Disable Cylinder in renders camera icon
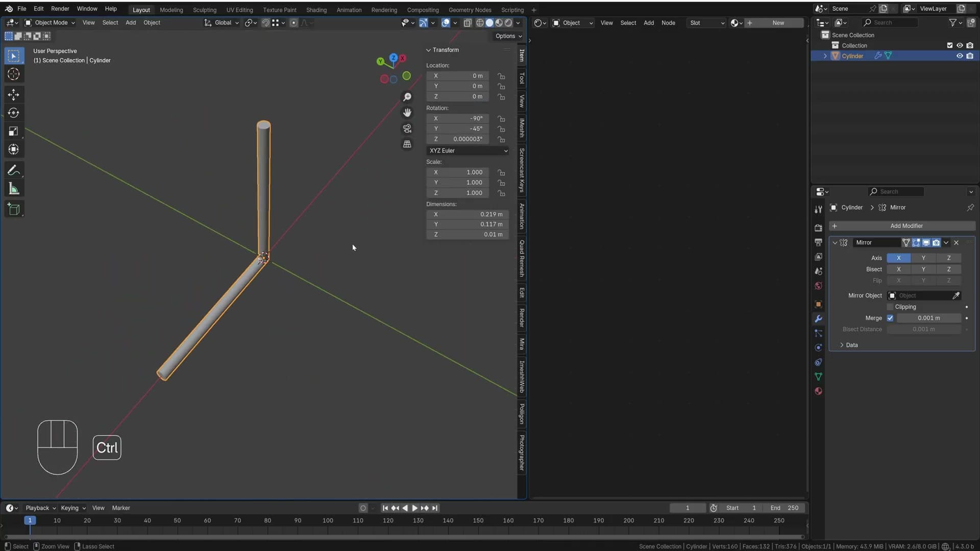Screen dimensions: 980x551 (x=970, y=56)
